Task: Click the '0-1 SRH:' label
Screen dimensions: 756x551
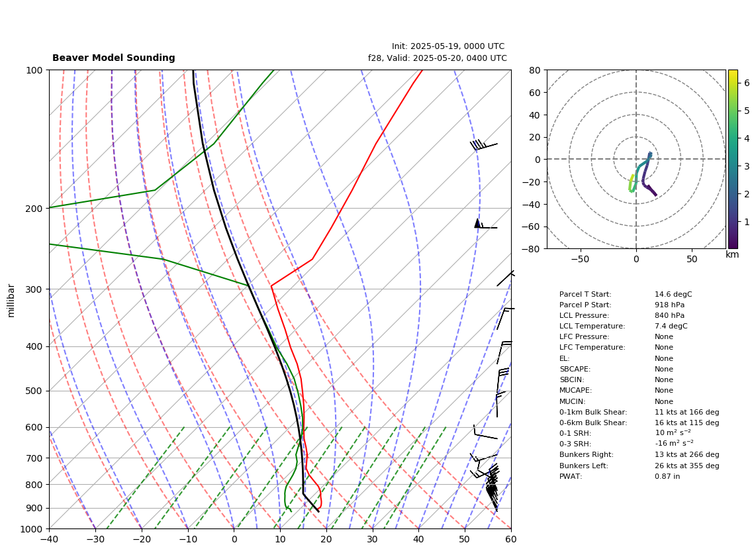Action: click(575, 433)
